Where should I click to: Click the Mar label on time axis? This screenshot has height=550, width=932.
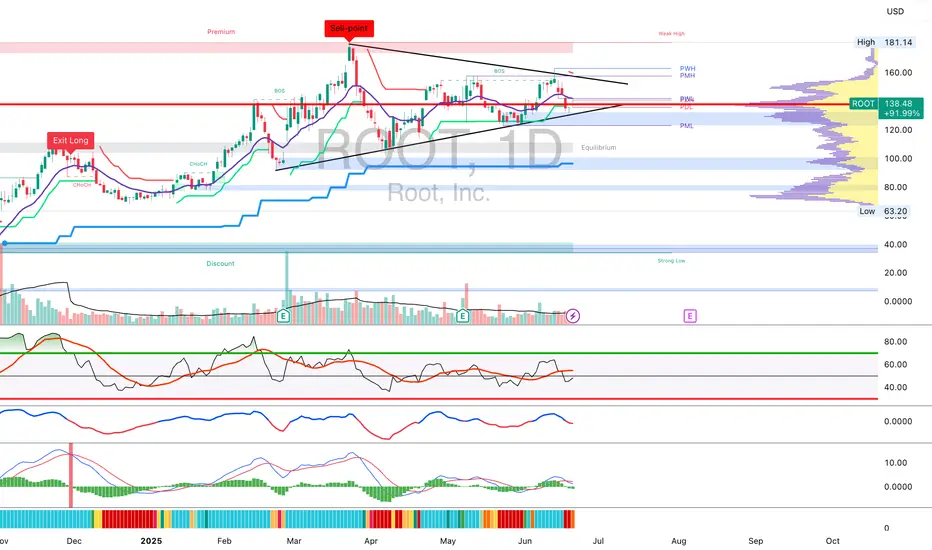pos(294,541)
